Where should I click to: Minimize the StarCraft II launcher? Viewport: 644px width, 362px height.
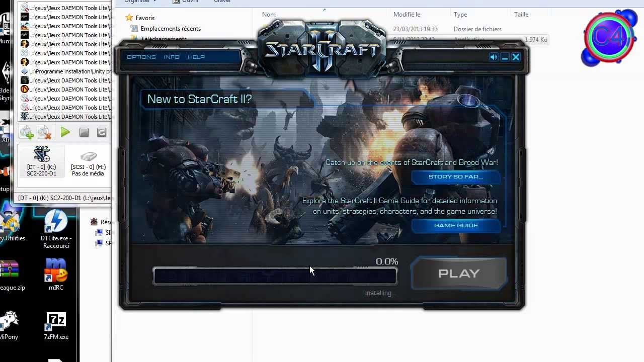pyautogui.click(x=505, y=57)
